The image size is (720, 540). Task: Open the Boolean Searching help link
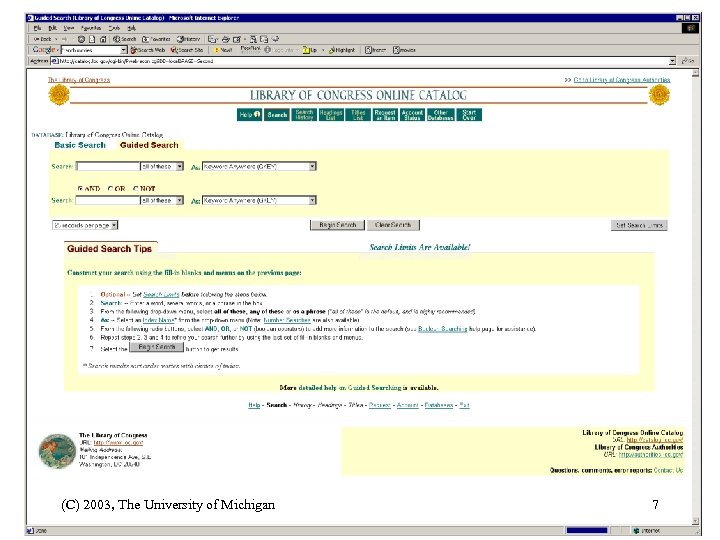coord(443,329)
